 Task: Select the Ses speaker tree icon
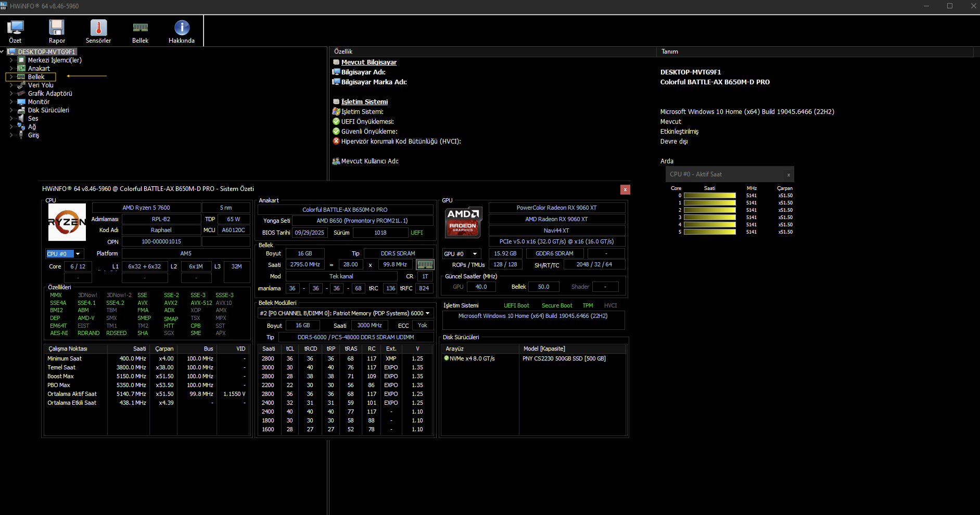[21, 119]
